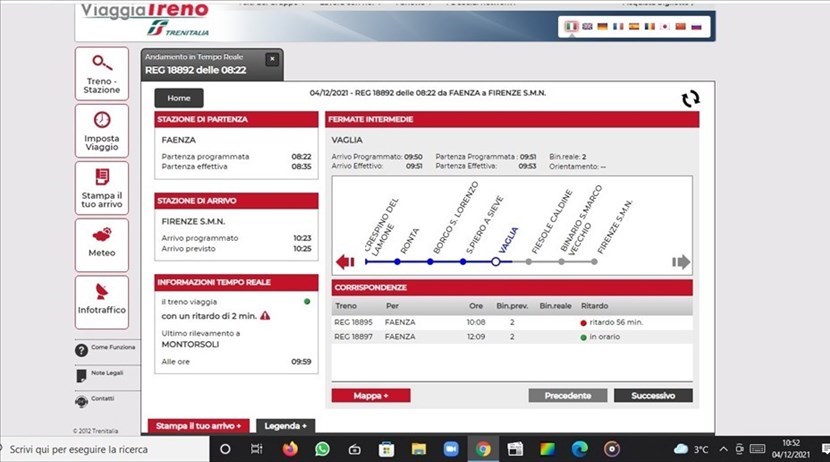Click the Mappa + button
Viewport: 830px width, 462px height.
coord(371,395)
